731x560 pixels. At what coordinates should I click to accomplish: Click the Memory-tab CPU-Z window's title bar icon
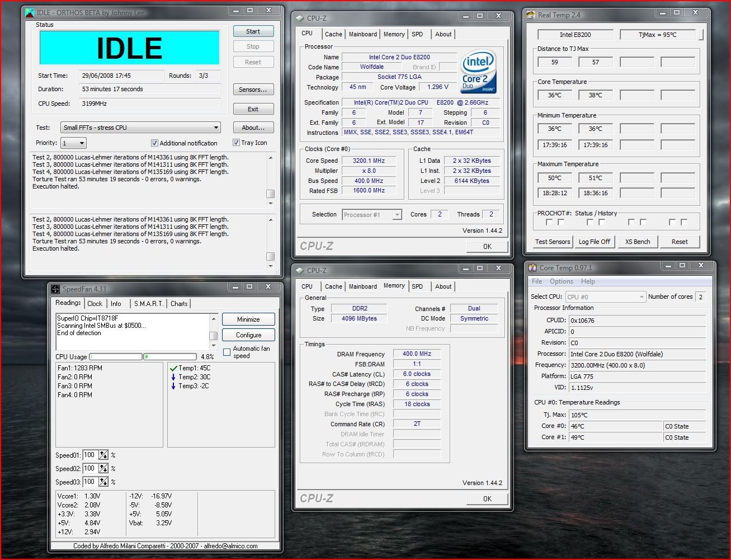(x=300, y=270)
